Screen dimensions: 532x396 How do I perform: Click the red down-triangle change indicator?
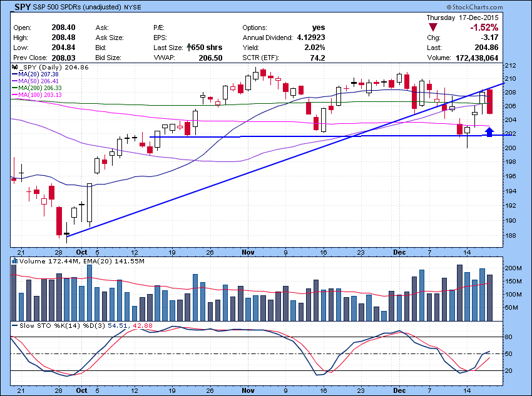433,28
